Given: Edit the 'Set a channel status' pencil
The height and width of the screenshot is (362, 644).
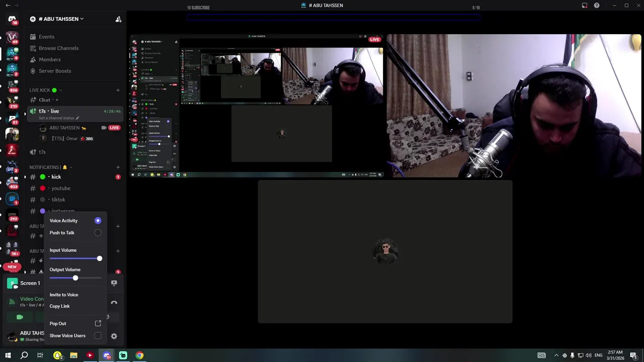Looking at the screenshot, I should click(x=77, y=118).
